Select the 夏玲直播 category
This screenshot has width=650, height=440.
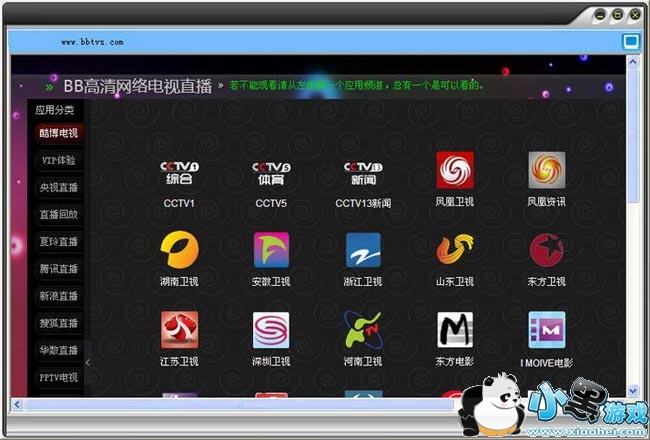[x=59, y=242]
